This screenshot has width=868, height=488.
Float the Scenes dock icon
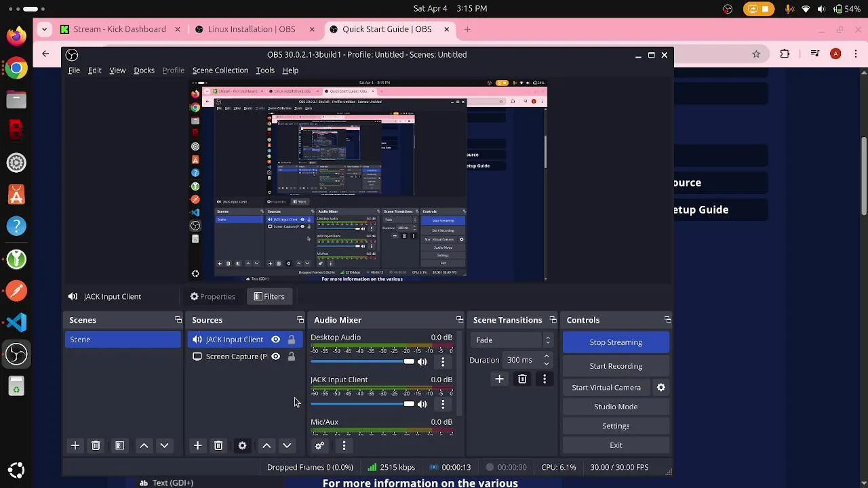178,320
